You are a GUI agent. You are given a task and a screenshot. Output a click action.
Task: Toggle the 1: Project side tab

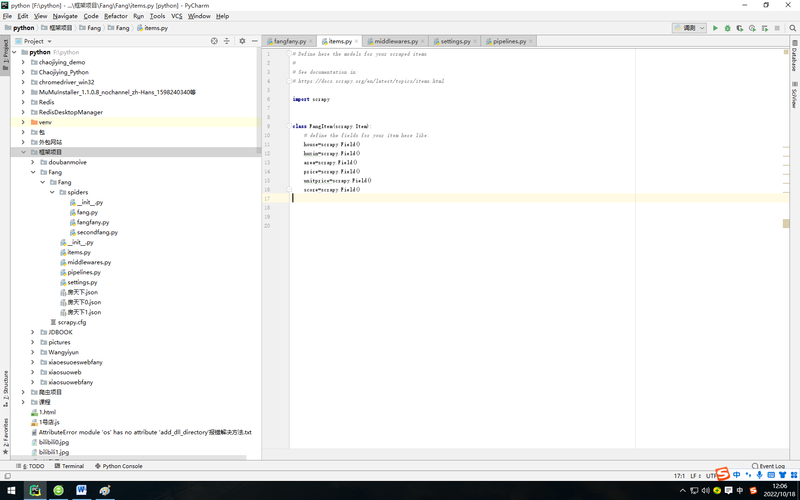(5, 55)
